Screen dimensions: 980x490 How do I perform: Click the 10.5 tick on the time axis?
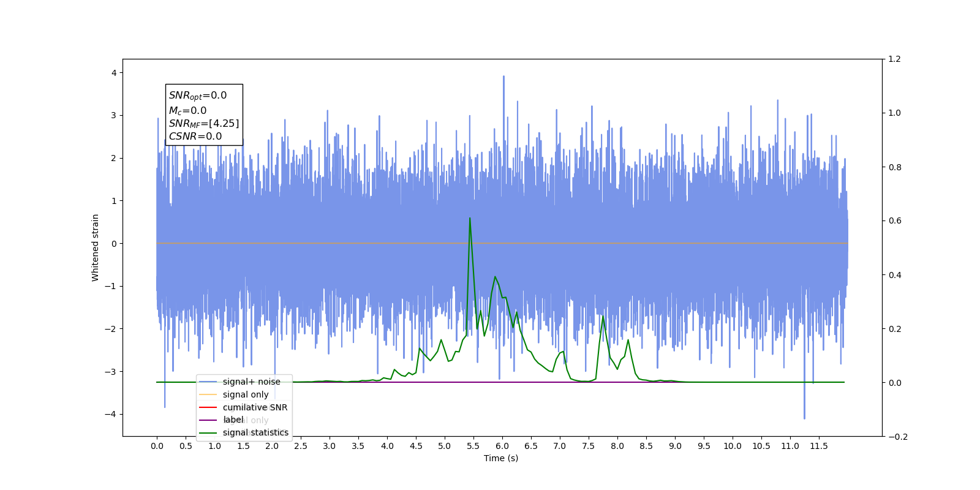pos(761,446)
